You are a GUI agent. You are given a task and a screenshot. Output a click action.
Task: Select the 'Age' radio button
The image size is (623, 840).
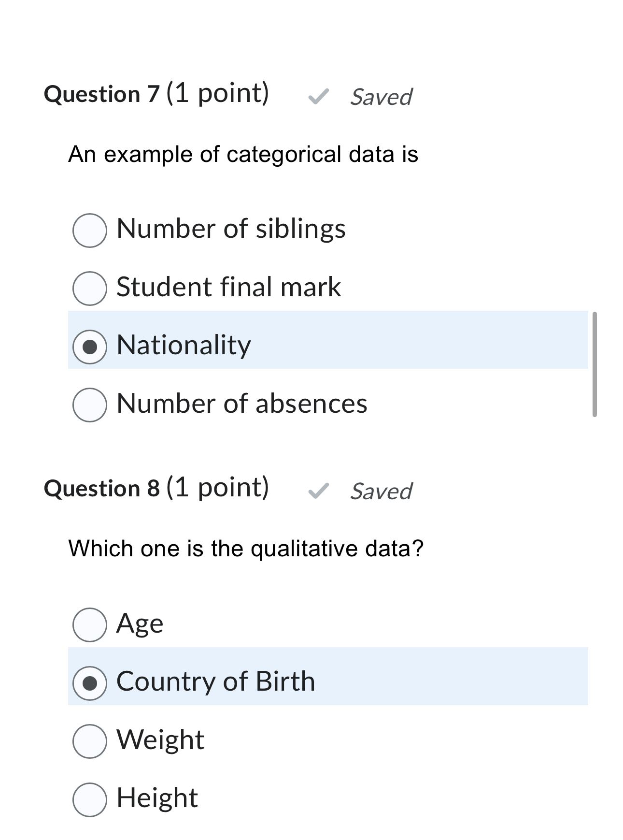pyautogui.click(x=90, y=625)
